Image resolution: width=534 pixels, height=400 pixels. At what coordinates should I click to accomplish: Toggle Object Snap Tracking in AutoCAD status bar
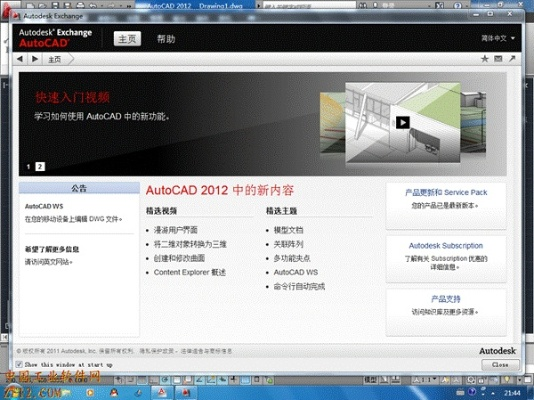199,379
